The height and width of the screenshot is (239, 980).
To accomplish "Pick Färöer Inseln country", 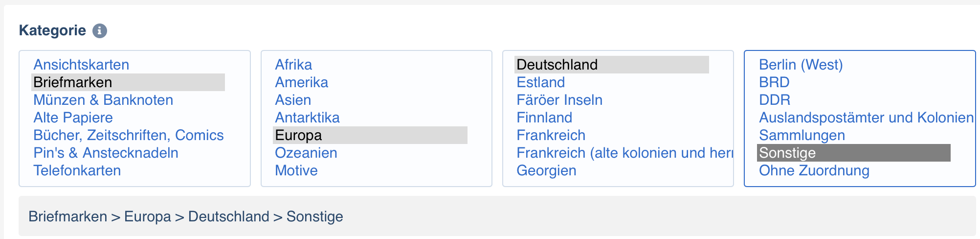I will 559,100.
